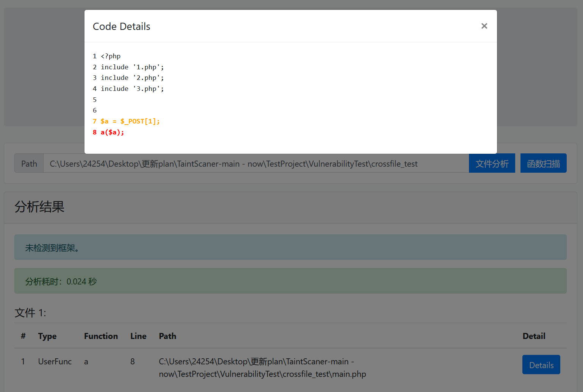Click the include '2.php' code line
583x392 pixels.
(132, 78)
